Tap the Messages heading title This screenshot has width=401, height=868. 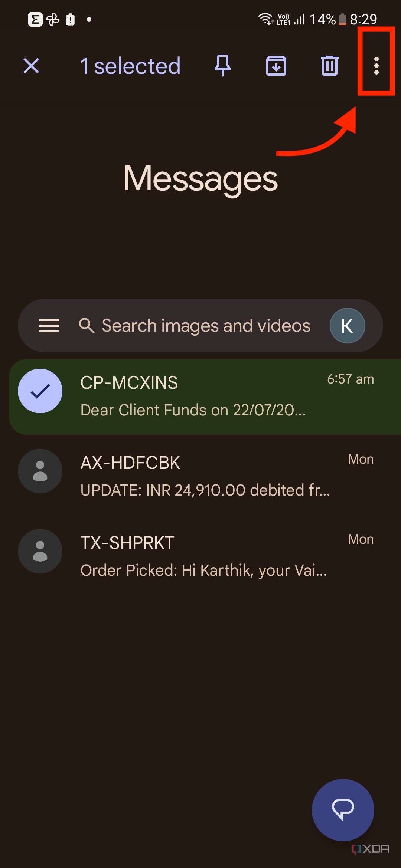pos(200,178)
